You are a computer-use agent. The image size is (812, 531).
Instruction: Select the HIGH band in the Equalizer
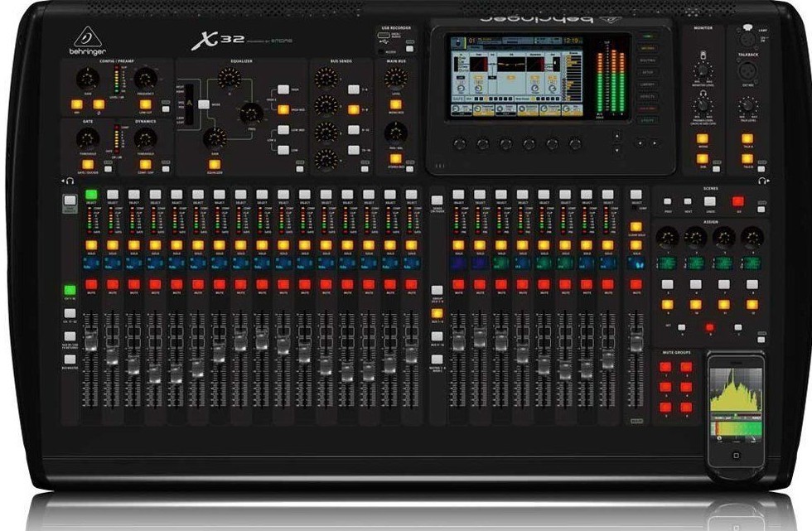tap(283, 89)
